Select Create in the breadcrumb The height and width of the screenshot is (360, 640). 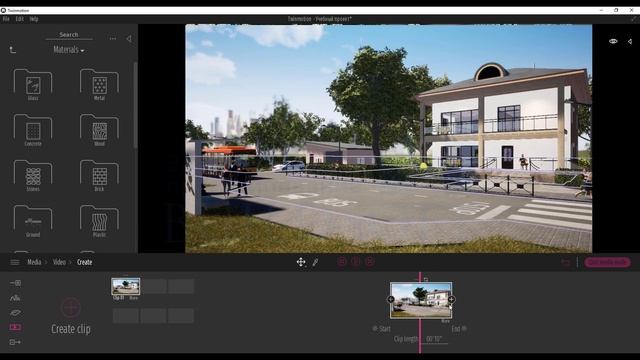click(84, 262)
